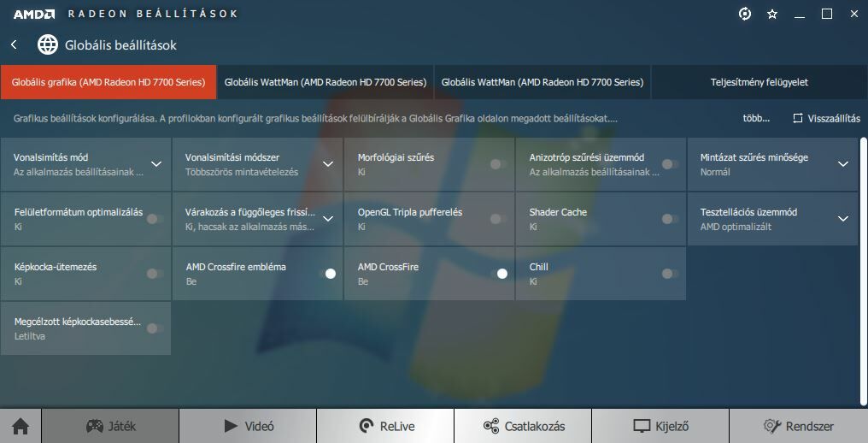Open the update notification circular icon
Screen dimensions: 868x443
pos(745,14)
